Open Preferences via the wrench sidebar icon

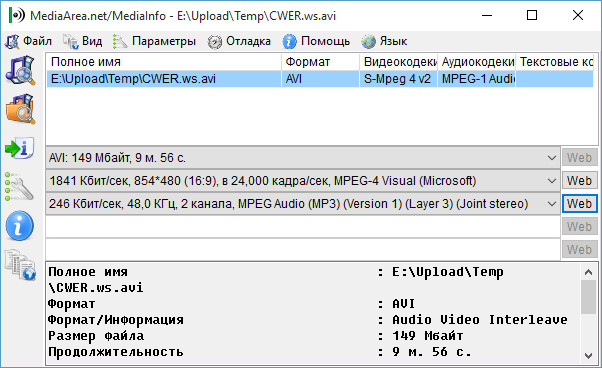pos(19,186)
